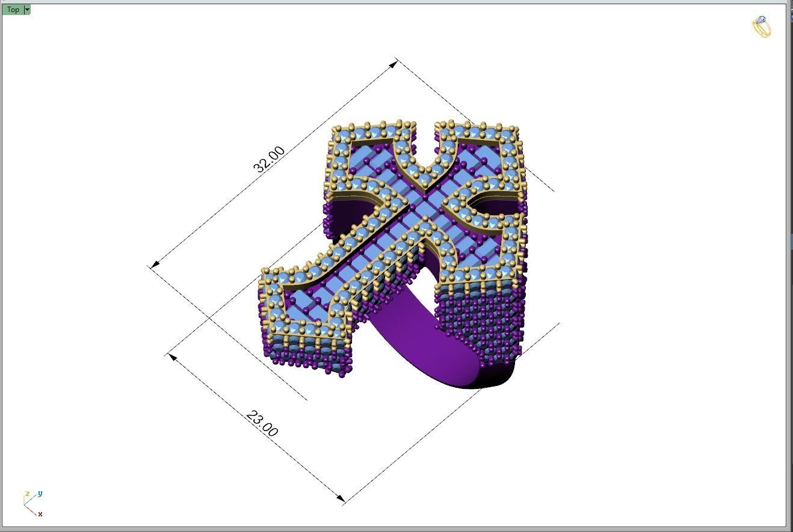Click the Top viewport label
Viewport: 793px width, 532px height.
(13, 10)
